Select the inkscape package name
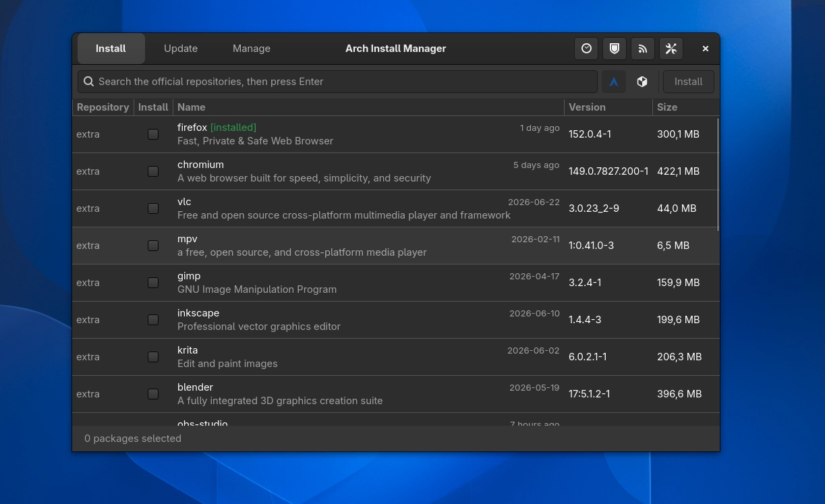This screenshot has width=825, height=504. point(198,313)
